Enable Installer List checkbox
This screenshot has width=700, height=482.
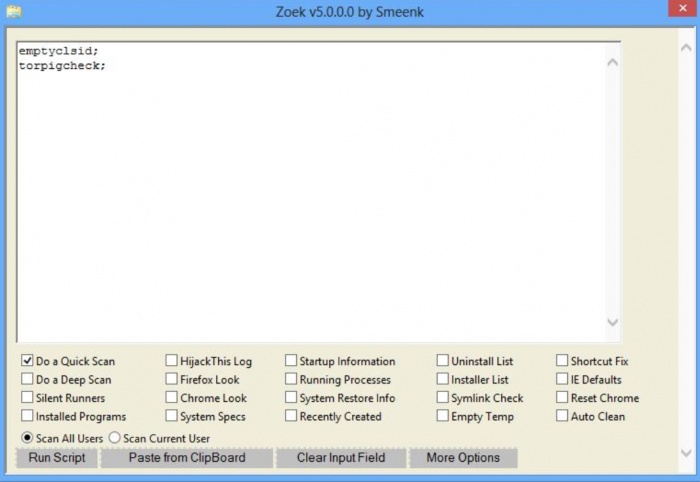[x=442, y=379]
